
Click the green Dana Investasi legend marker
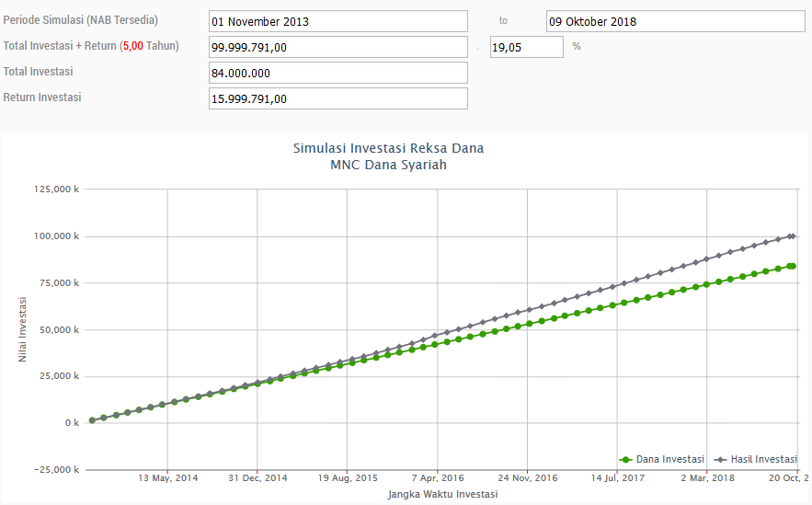point(626,459)
